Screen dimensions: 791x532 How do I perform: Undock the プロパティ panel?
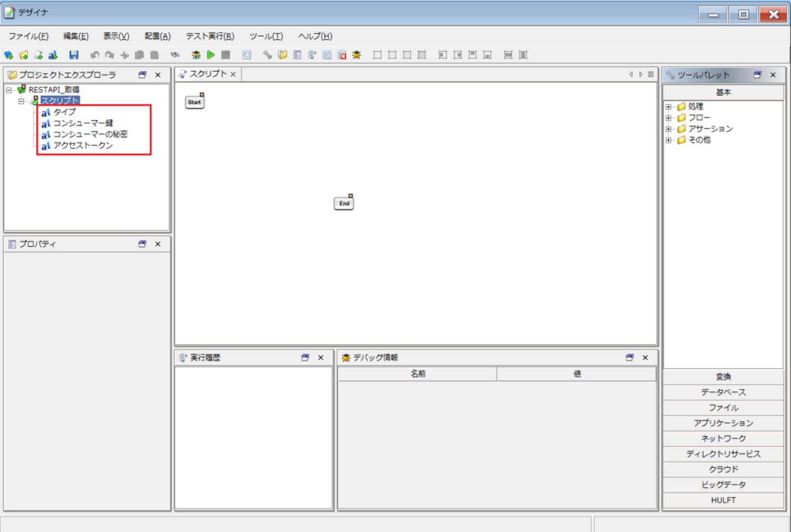[x=142, y=244]
